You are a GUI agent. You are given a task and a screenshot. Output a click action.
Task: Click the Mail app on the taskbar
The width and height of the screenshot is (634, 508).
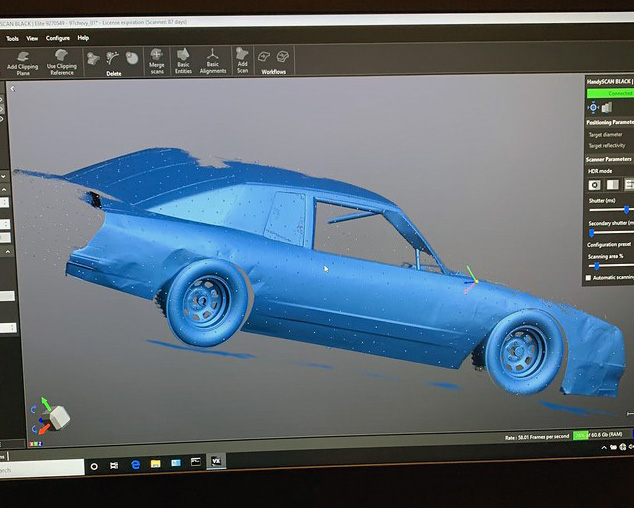(x=175, y=463)
